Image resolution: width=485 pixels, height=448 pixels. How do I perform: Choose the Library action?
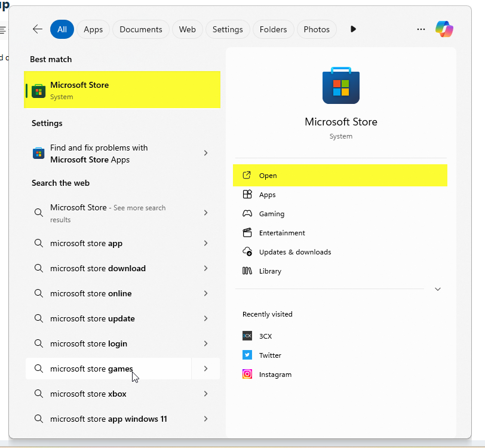pos(340,271)
